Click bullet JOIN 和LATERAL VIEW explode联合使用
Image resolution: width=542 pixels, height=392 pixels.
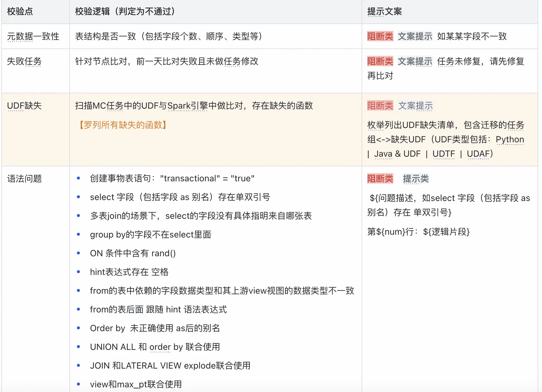(x=170, y=366)
